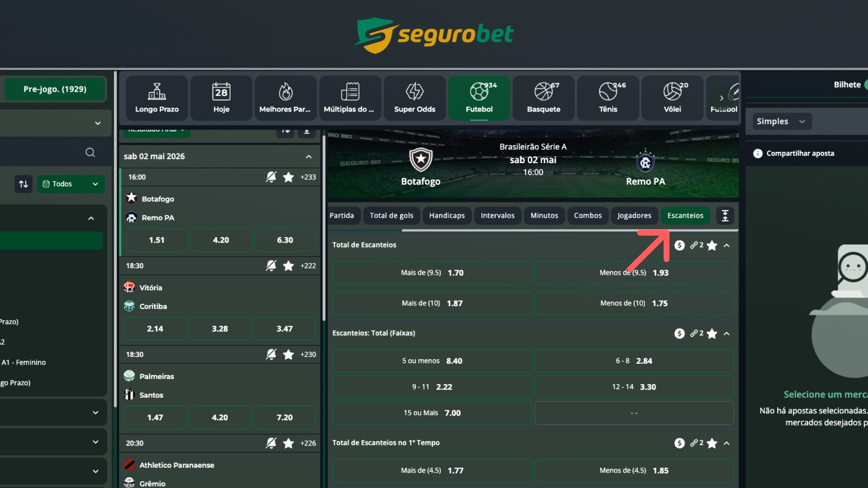The height and width of the screenshot is (488, 868).
Task: Collapse the Escanteios: Total (Faixas) market
Action: [x=726, y=333]
